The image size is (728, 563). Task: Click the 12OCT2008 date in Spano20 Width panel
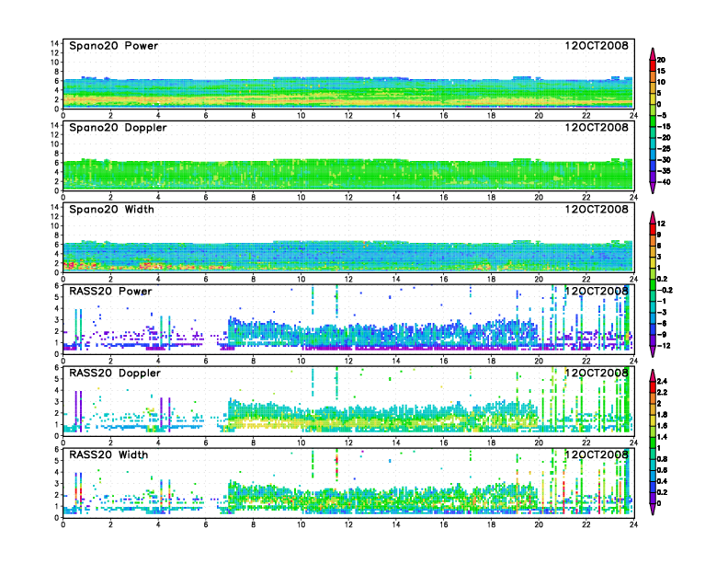(x=597, y=210)
